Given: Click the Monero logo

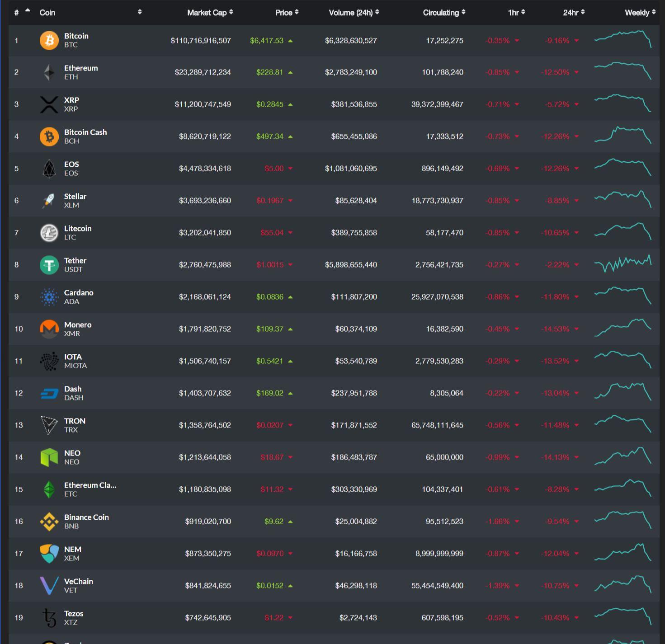Looking at the screenshot, I should point(49,329).
